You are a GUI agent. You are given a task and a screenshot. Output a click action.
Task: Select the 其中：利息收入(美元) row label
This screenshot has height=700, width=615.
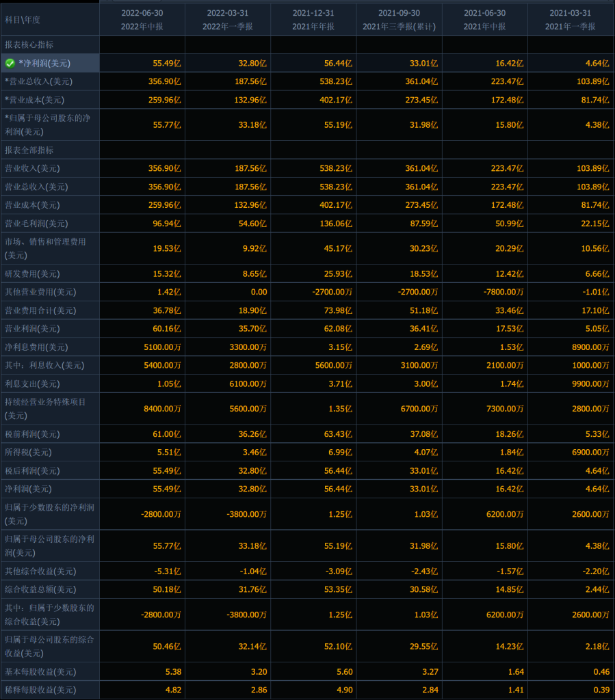point(44,365)
